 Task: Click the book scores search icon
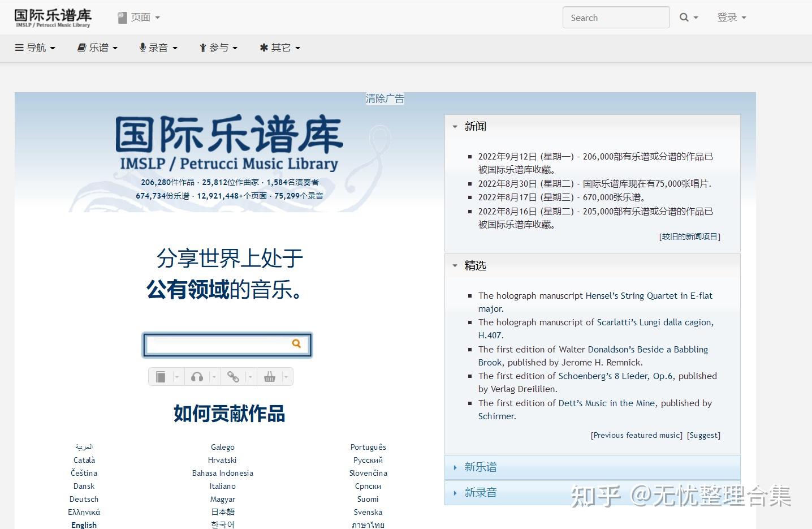point(161,377)
